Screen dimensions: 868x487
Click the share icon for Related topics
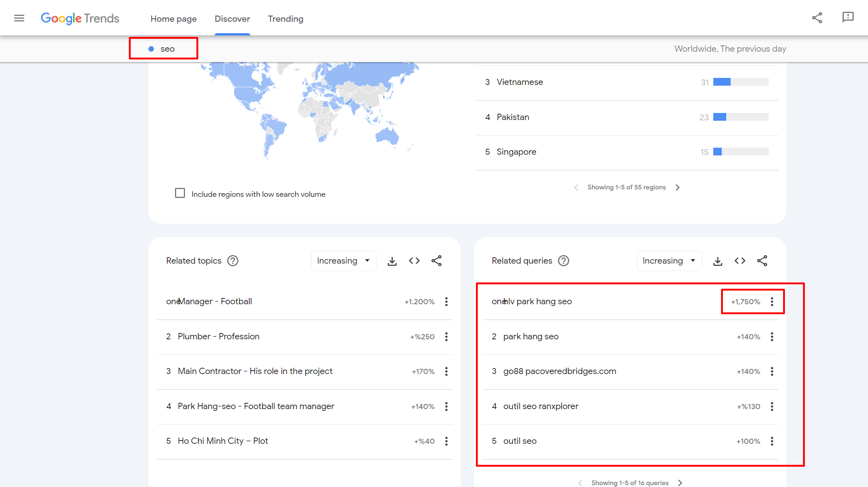pos(436,261)
